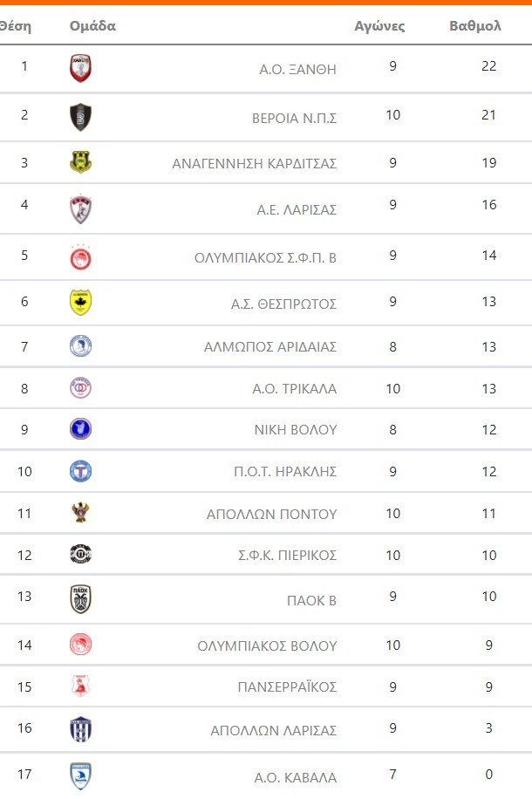Click the ΒΕΡΟΙΑ Ν.Π.Σ team crest
Screen dimensions: 532x799
[80, 116]
